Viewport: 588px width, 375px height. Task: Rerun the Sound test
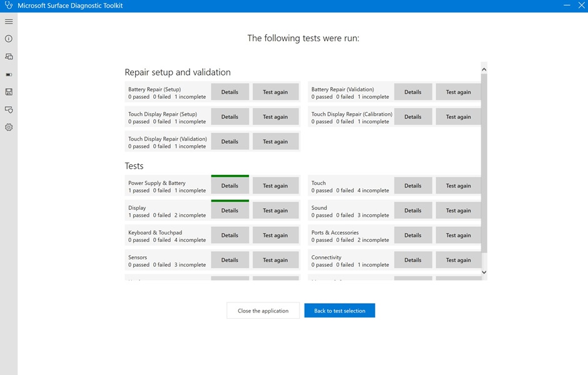(459, 210)
